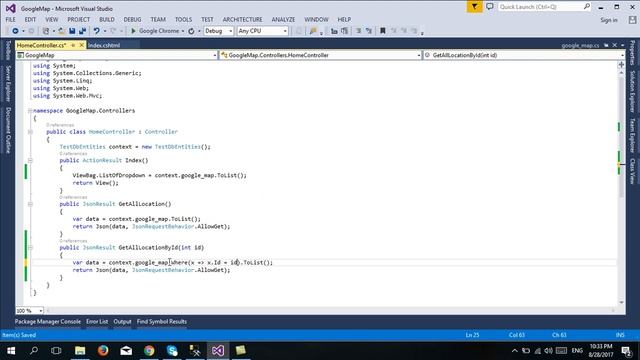Collapse the GetAllLocation() method region
The width and height of the screenshot is (640, 360).
click(30, 204)
